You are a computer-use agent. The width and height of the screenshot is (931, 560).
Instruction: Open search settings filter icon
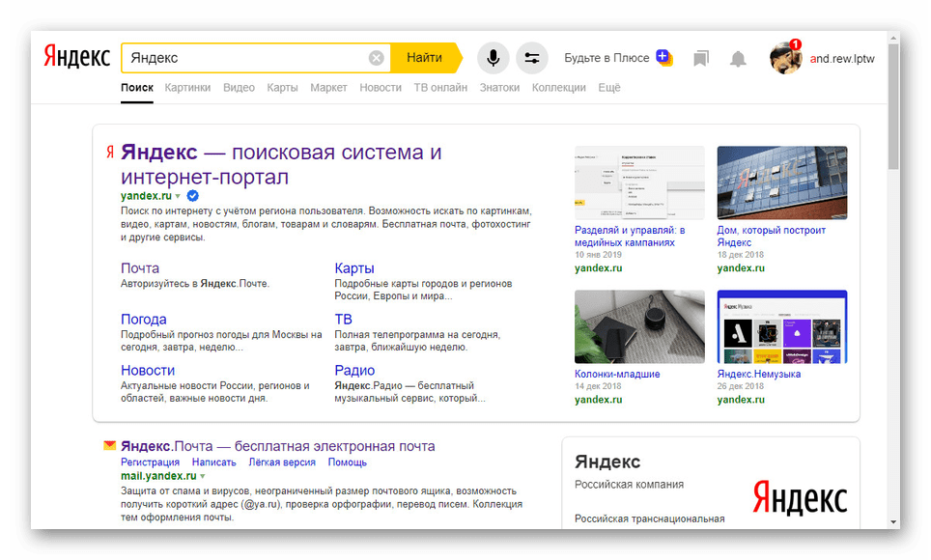[532, 58]
